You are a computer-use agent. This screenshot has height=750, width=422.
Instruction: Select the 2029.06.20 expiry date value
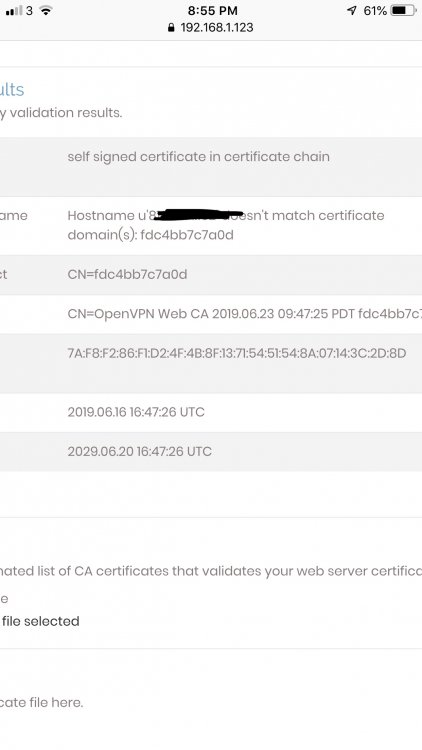[139, 451]
